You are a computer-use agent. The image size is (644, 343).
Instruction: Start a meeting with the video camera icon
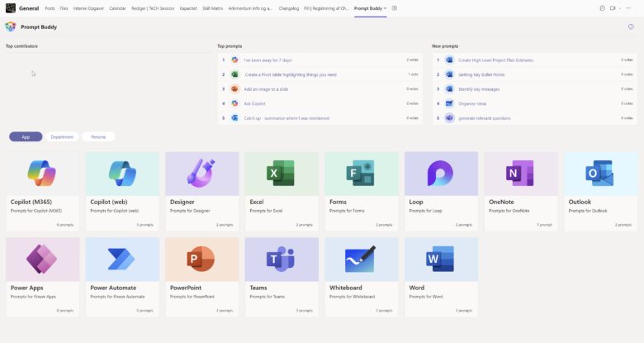(x=613, y=8)
